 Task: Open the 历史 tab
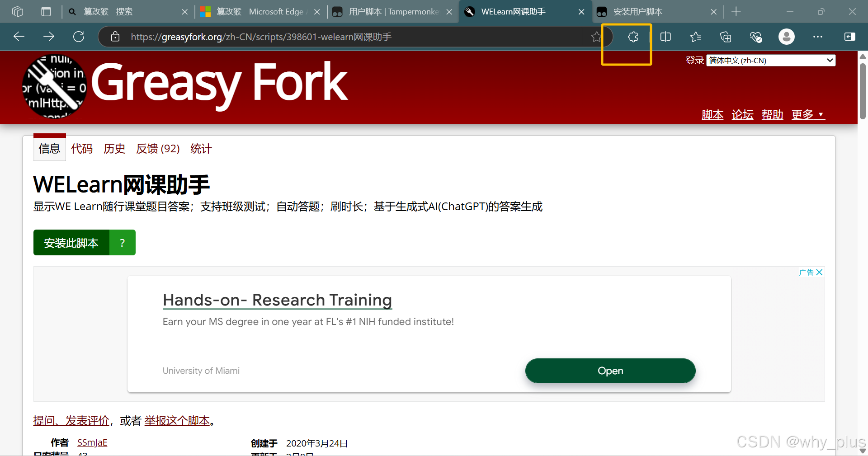[x=114, y=149]
